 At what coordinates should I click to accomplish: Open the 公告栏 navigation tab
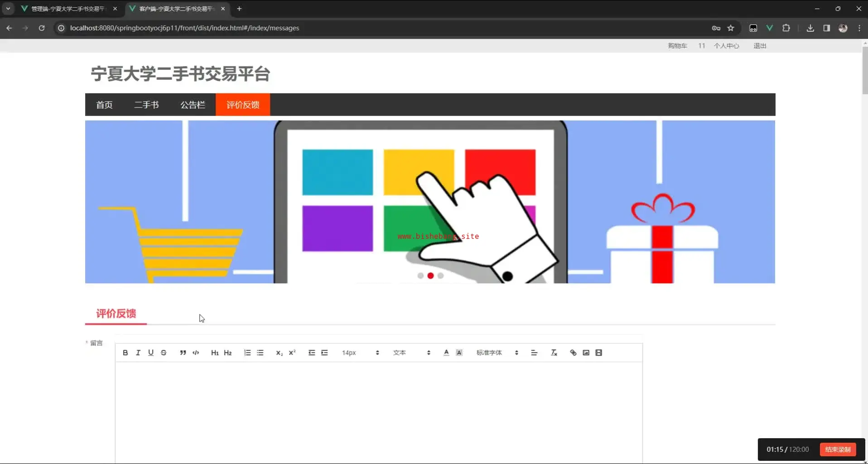(x=193, y=105)
